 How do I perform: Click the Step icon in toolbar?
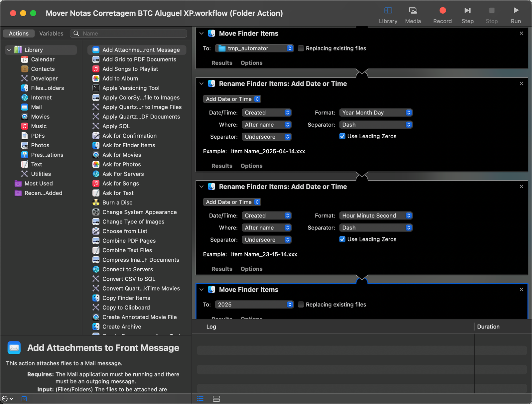(x=467, y=15)
